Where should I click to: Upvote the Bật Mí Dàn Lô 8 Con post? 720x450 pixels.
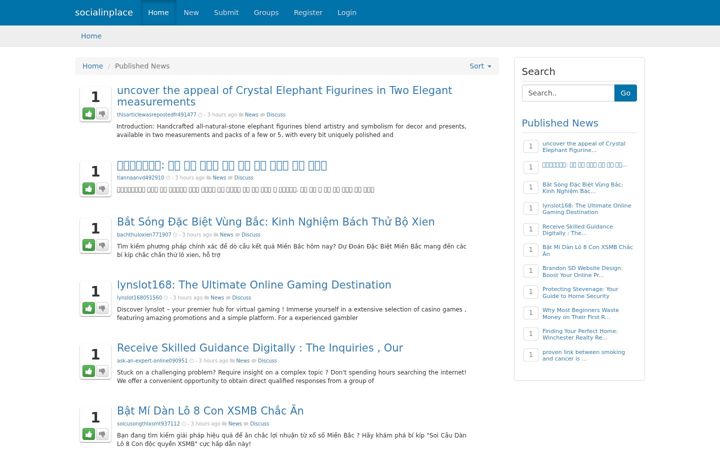[x=89, y=434]
